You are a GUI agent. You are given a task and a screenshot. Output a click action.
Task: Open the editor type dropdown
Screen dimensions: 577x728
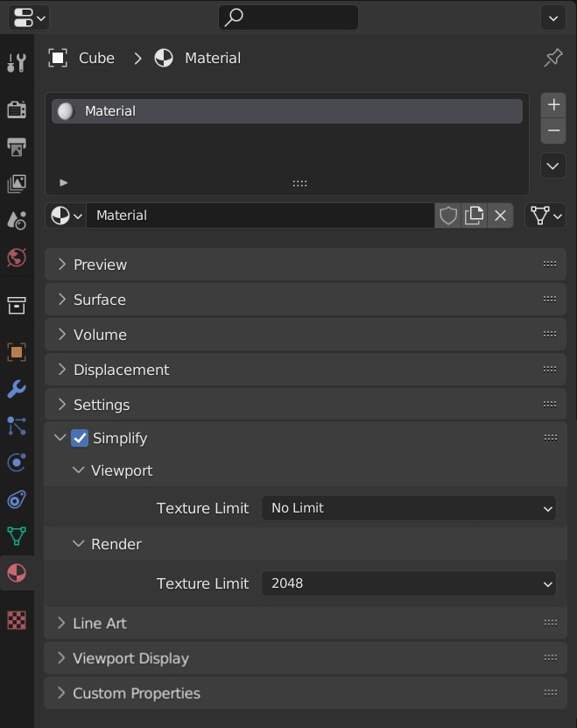click(x=29, y=18)
